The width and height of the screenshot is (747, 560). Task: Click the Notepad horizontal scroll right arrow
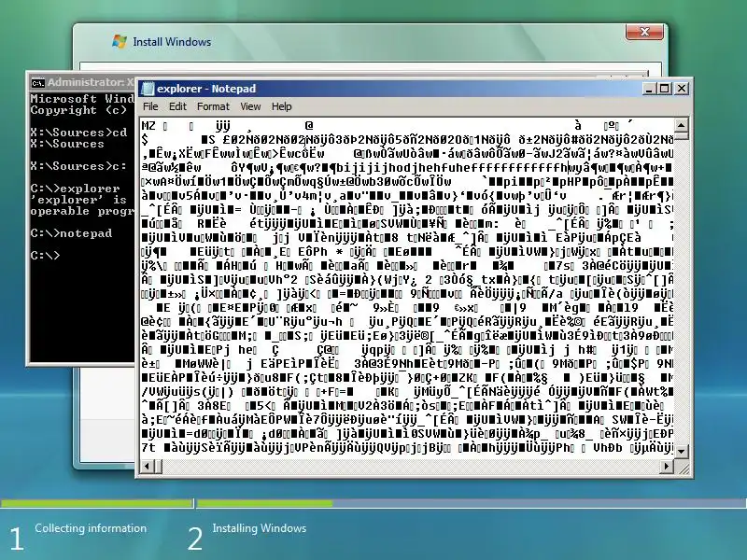[x=667, y=466]
